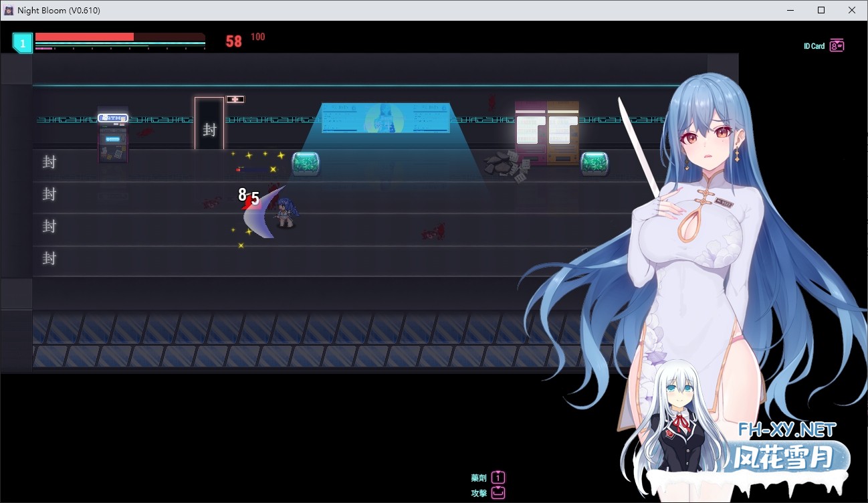The height and width of the screenshot is (503, 868).
Task: Click the blue holographic billboard screen
Action: click(x=385, y=118)
